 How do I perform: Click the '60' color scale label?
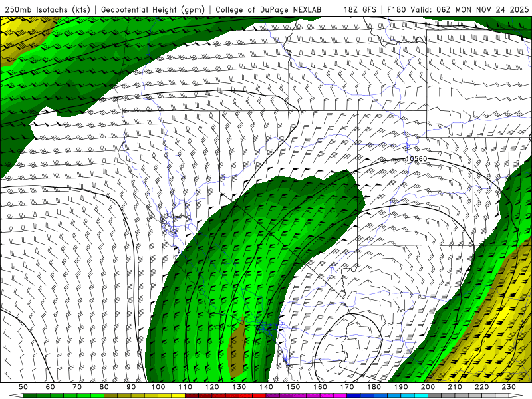click(x=51, y=387)
